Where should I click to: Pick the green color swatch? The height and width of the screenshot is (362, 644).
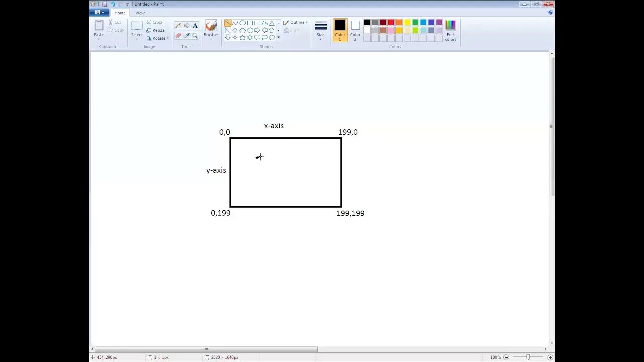point(415,22)
